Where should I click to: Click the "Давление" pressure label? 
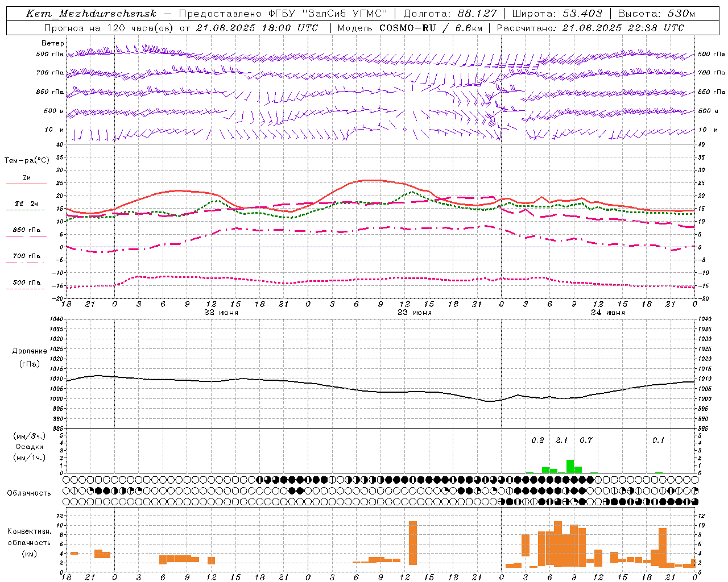pyautogui.click(x=30, y=351)
